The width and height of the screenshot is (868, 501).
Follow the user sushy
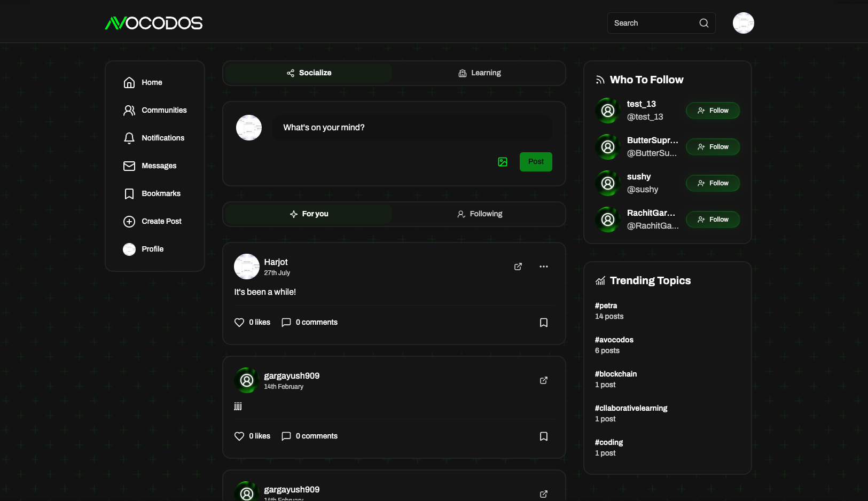point(713,183)
